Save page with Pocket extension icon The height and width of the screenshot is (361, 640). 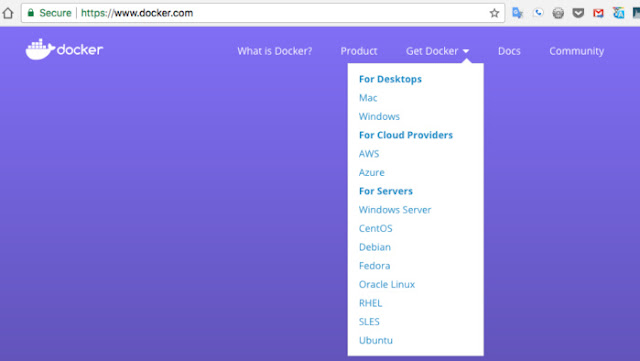point(578,13)
